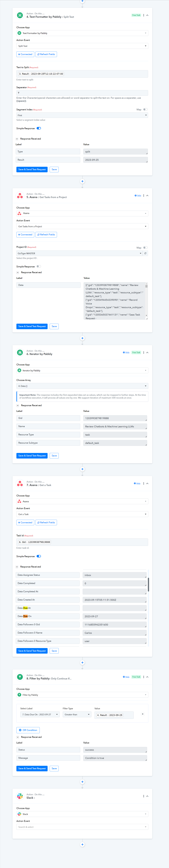Add a step after the Slack step
This screenshot has width=169, height=868.
(x=82, y=844)
